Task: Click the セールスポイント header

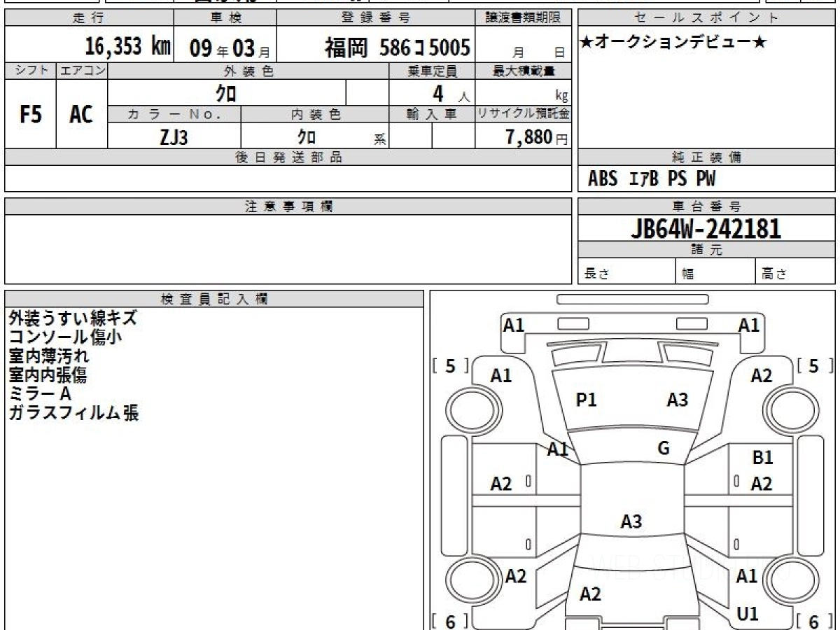Action: coord(706,17)
